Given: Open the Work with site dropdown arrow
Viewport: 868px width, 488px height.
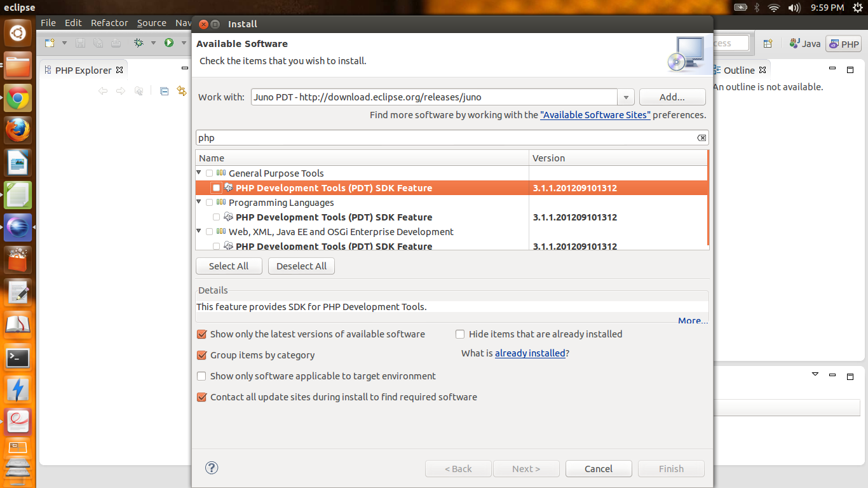Looking at the screenshot, I should point(626,97).
